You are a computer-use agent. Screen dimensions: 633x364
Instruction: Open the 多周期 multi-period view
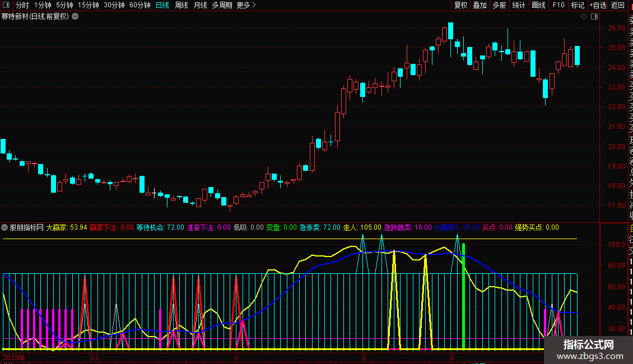222,5
